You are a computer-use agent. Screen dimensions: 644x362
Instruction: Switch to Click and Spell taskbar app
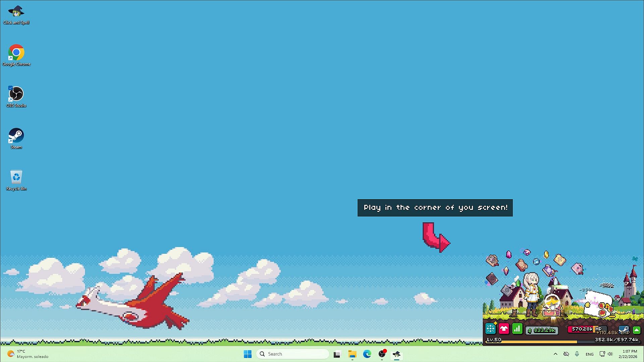pyautogui.click(x=396, y=354)
